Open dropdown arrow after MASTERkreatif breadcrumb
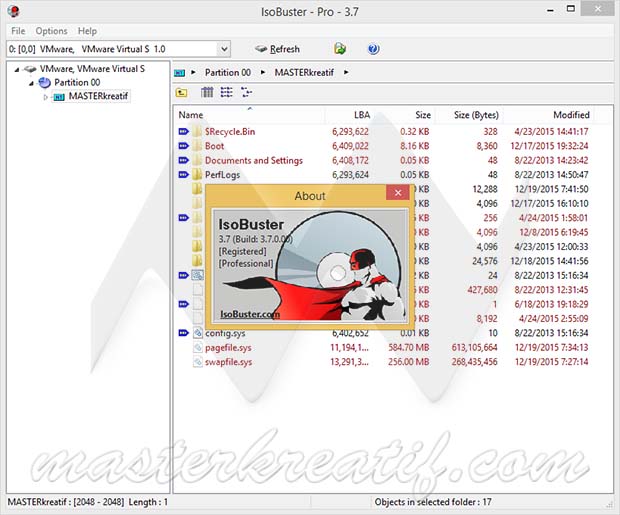 tap(346, 72)
